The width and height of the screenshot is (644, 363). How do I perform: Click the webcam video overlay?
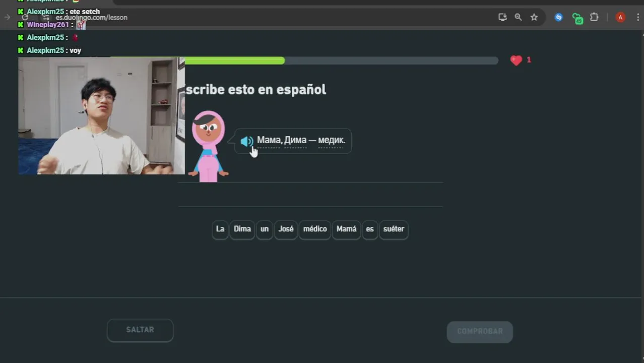coord(102,116)
